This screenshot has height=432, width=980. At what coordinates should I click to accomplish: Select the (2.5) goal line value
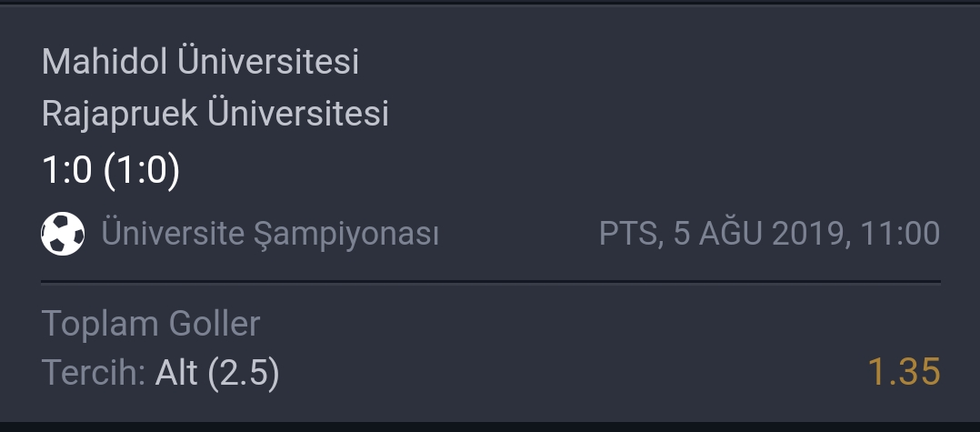click(243, 373)
